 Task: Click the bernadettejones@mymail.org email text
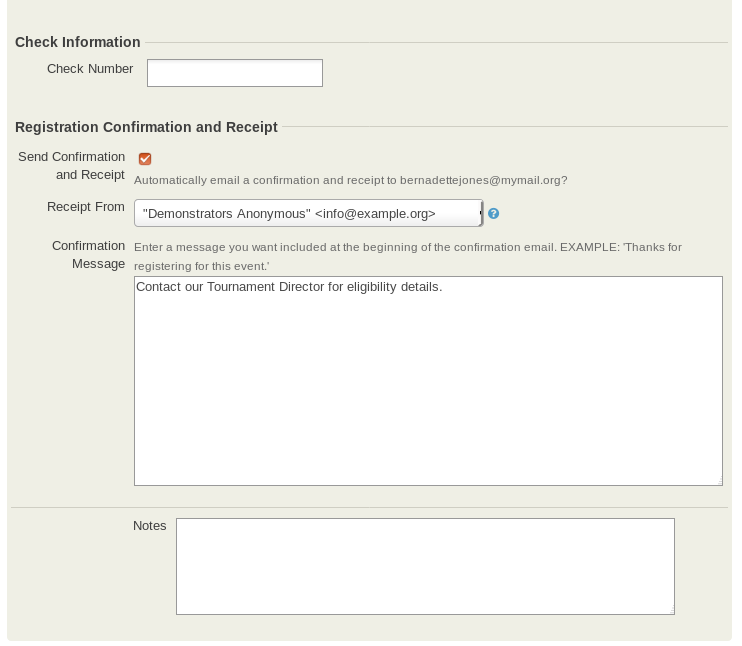click(482, 181)
